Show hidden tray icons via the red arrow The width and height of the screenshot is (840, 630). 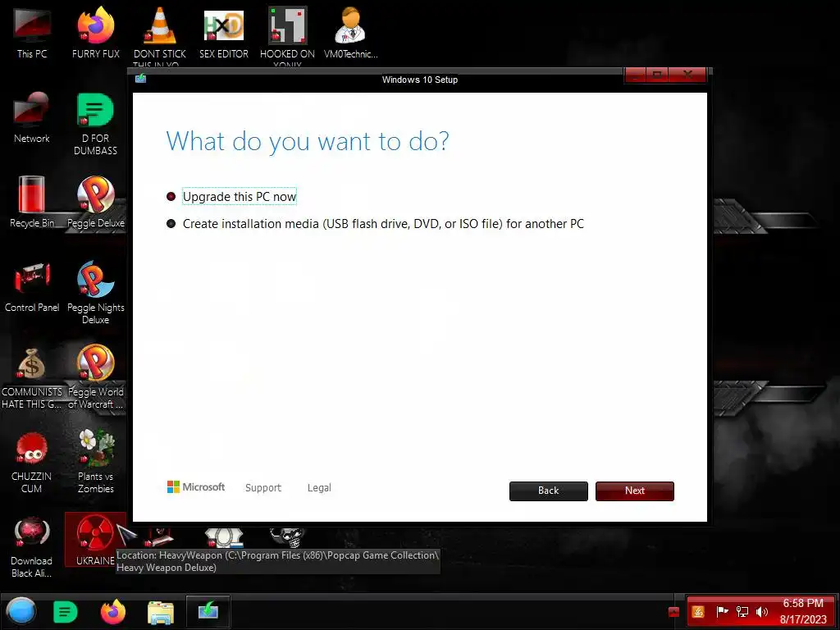point(674,612)
